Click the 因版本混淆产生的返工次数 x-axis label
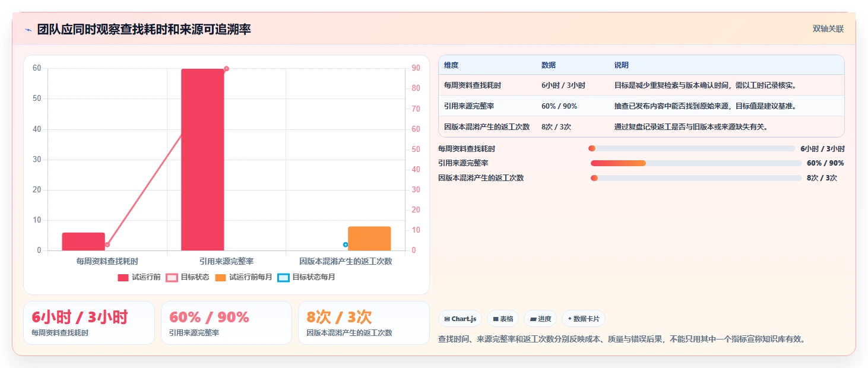This screenshot has width=868, height=368. coord(346,261)
